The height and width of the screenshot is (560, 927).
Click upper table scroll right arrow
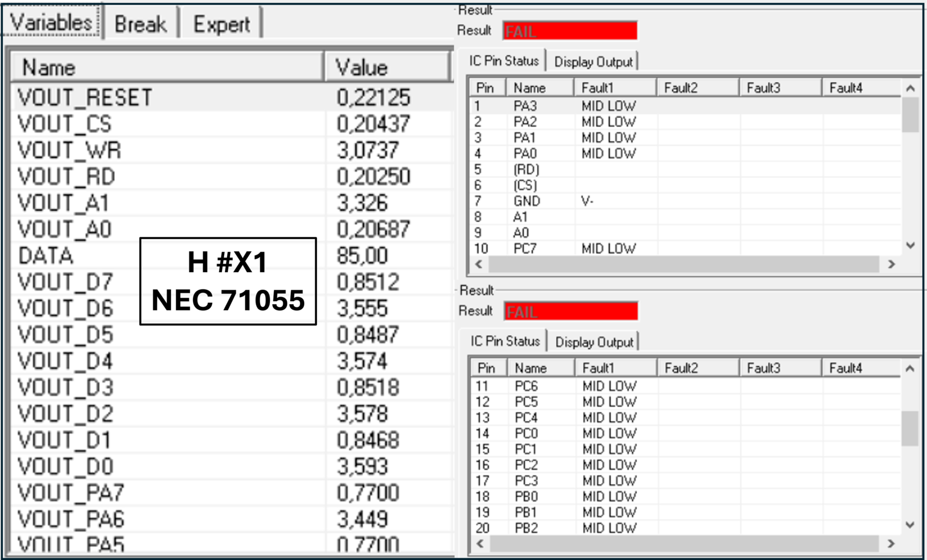click(x=891, y=264)
